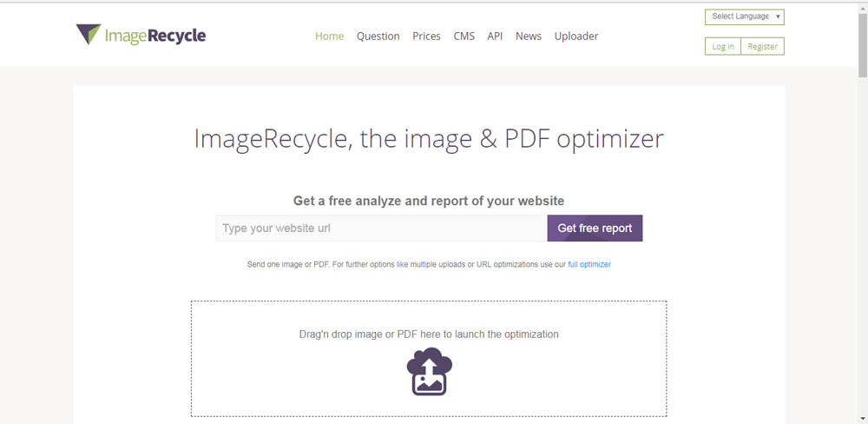
Task: Focus the website URL input field
Action: pyautogui.click(x=381, y=229)
